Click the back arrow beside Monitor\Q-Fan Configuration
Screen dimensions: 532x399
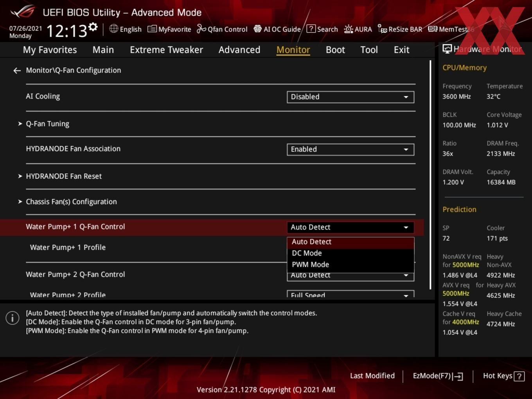coord(17,70)
